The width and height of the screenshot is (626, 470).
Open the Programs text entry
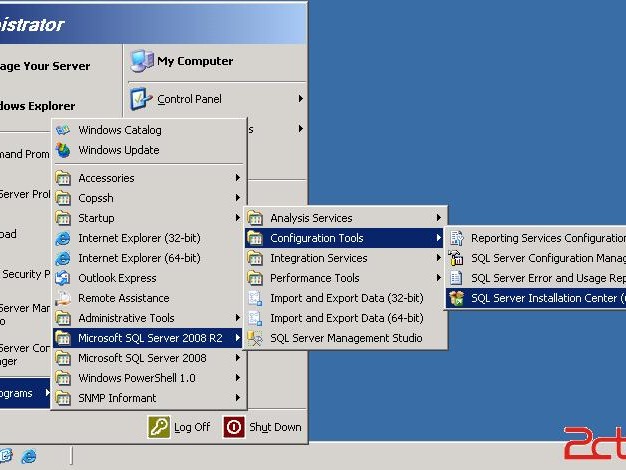pos(16,393)
